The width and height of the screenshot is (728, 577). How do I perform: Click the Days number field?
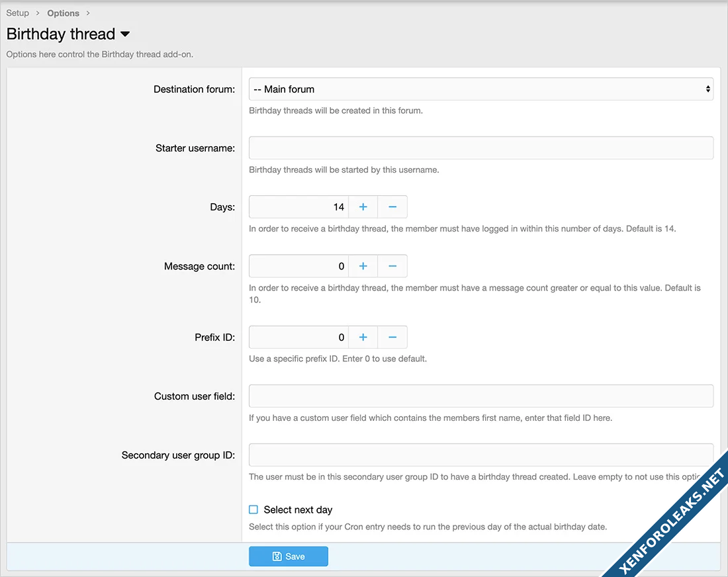(x=298, y=207)
